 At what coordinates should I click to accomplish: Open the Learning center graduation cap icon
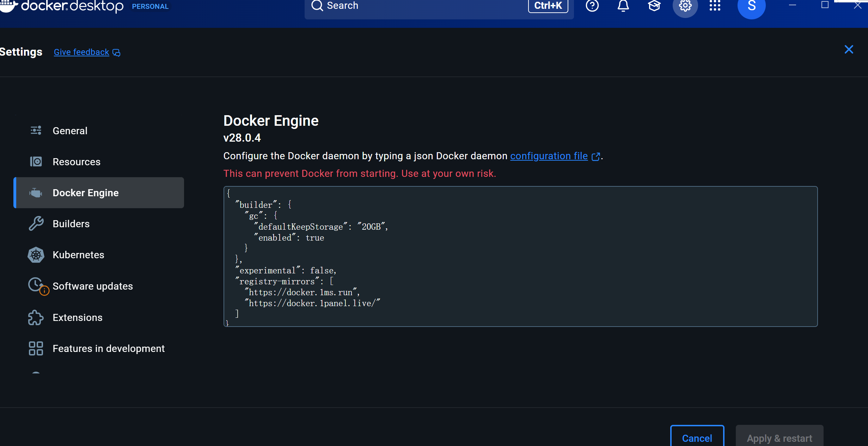(654, 6)
